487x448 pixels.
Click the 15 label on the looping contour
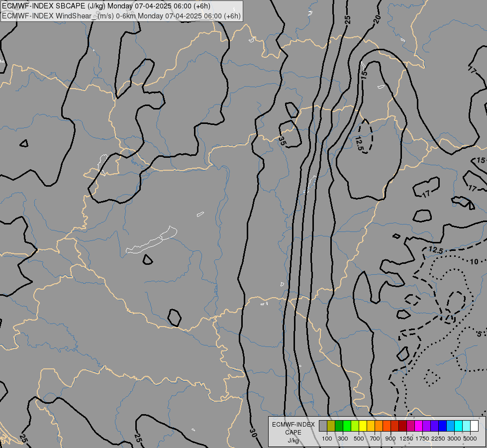364,74
